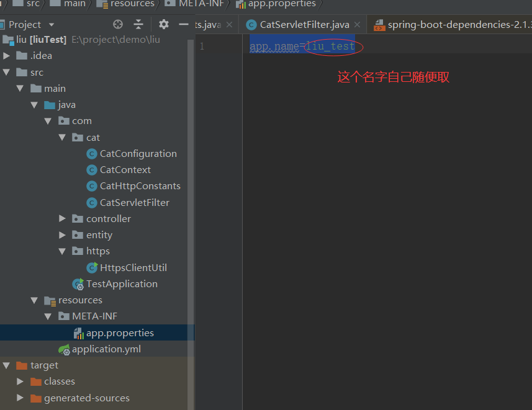Expand the controller package
This screenshot has height=410, width=532.
click(62, 218)
